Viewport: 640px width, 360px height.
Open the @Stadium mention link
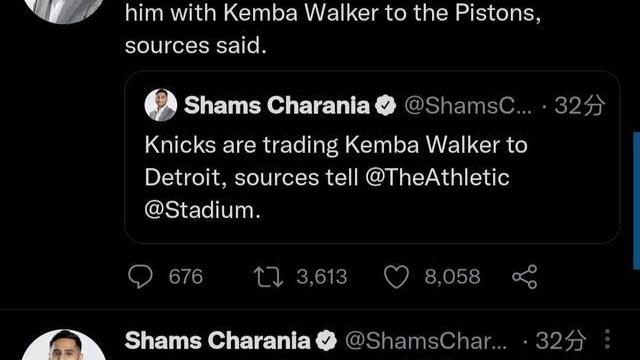pos(202,211)
